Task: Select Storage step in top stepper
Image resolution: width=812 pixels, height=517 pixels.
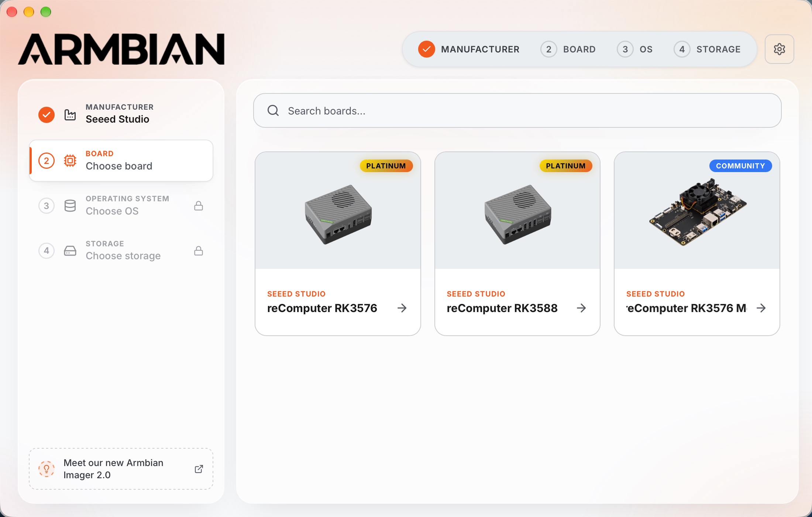Action: [707, 49]
